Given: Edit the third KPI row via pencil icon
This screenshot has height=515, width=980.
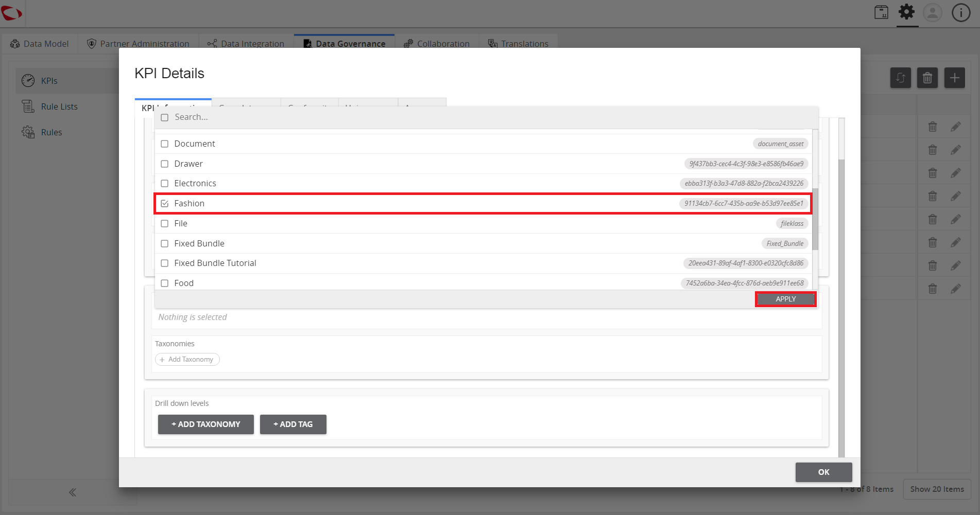Looking at the screenshot, I should (956, 173).
